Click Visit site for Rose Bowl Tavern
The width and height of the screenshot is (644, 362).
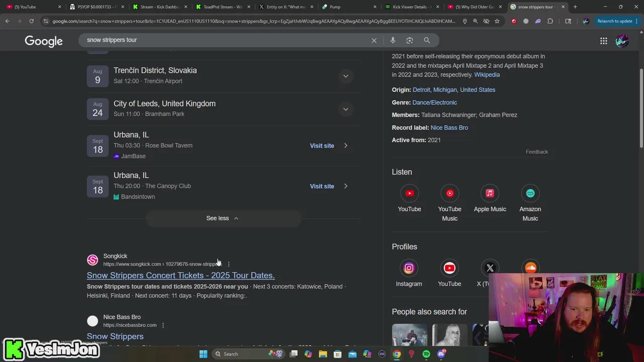(x=322, y=146)
